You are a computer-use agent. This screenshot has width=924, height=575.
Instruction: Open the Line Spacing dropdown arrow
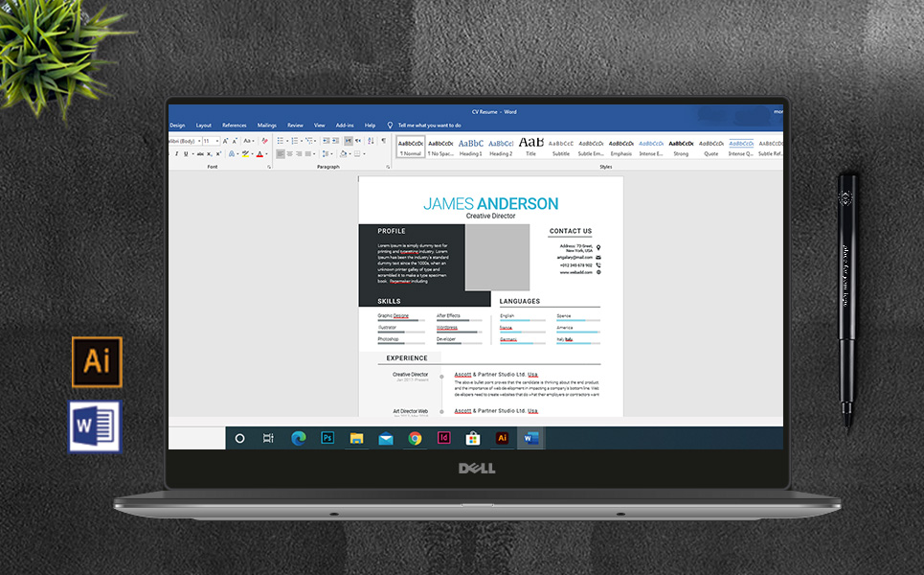pos(331,154)
